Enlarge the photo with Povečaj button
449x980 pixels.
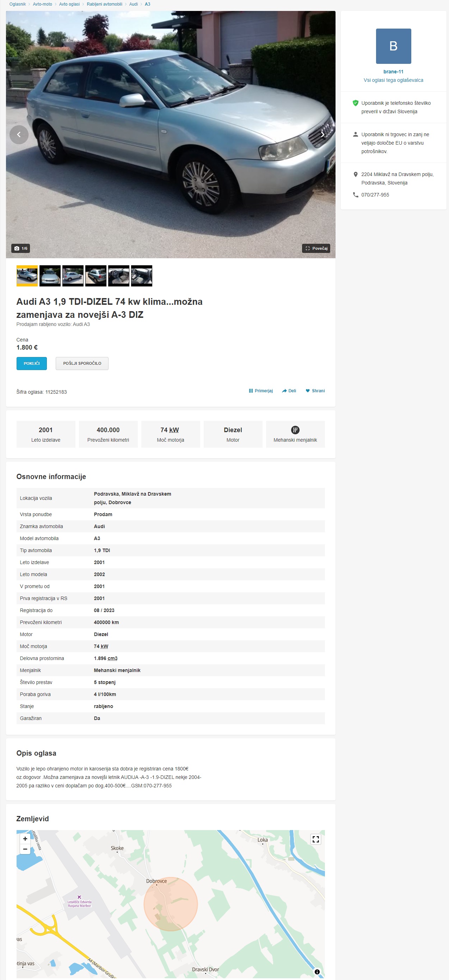coord(316,248)
